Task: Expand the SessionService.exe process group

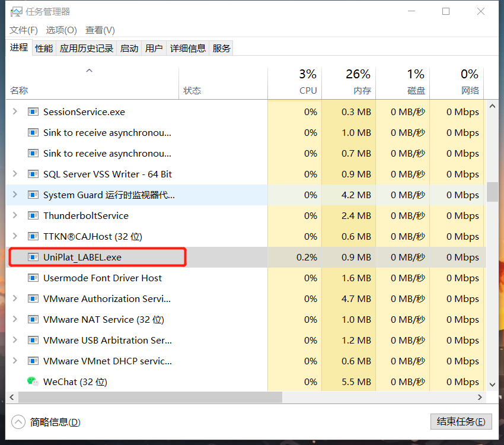Action: click(15, 112)
